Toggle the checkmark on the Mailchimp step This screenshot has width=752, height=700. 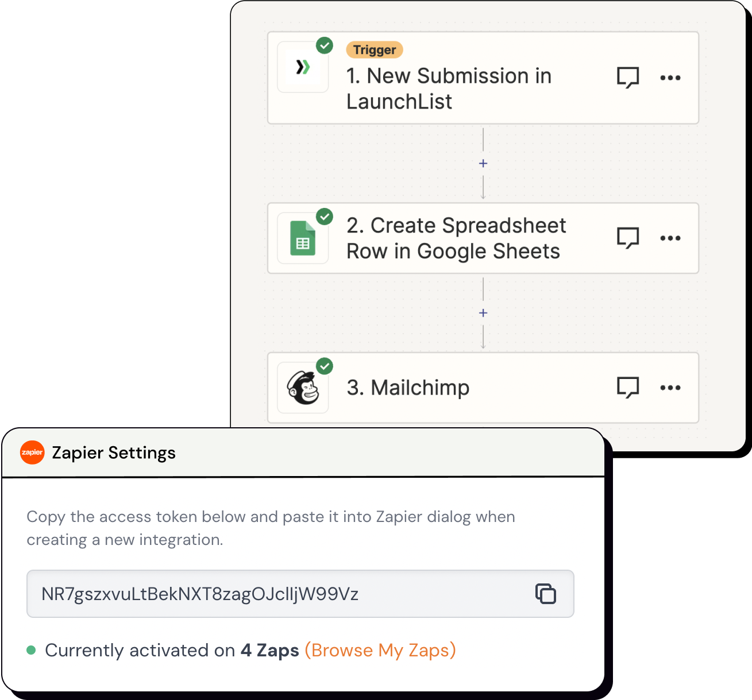[325, 366]
